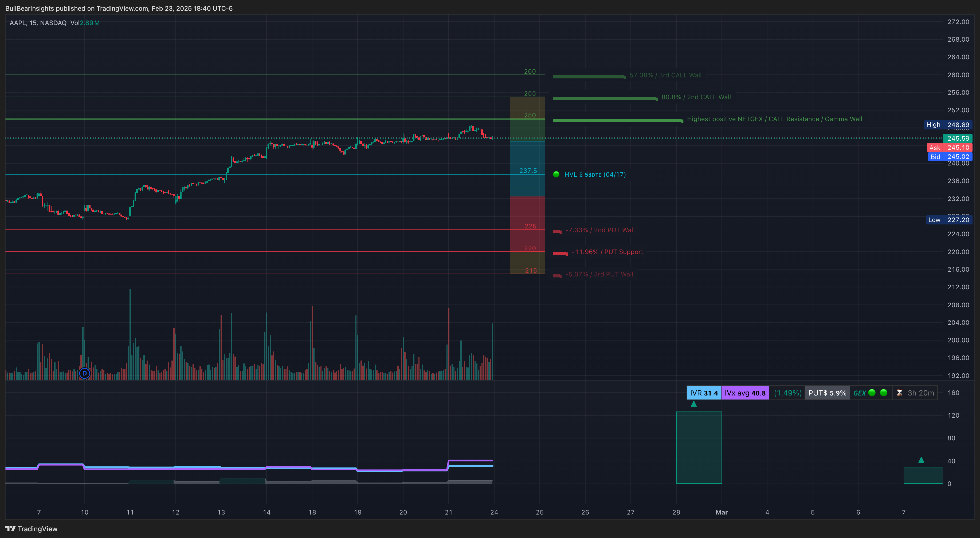Viewport: 980px width, 538px height.
Task: Click the 255 strike level label
Action: point(530,93)
